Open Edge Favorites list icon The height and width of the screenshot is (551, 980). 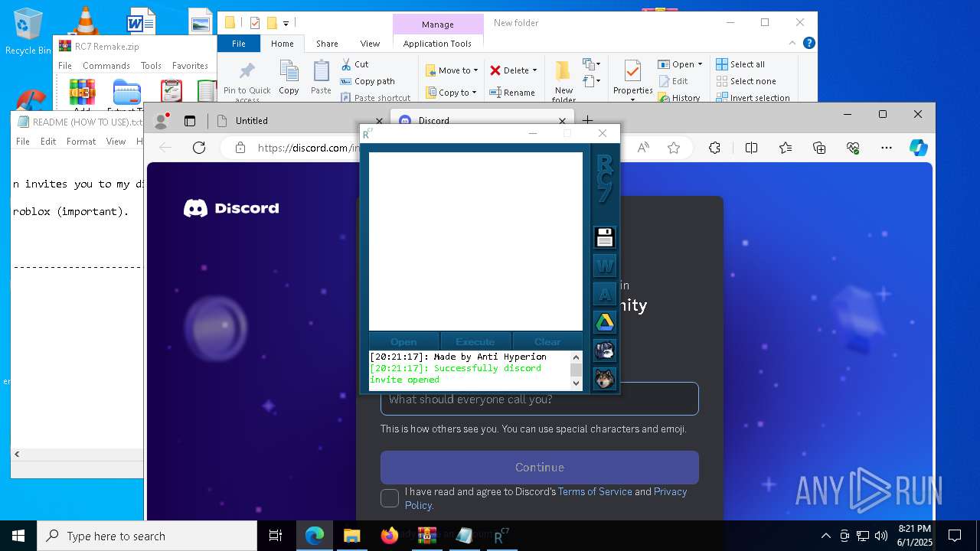coord(786,148)
